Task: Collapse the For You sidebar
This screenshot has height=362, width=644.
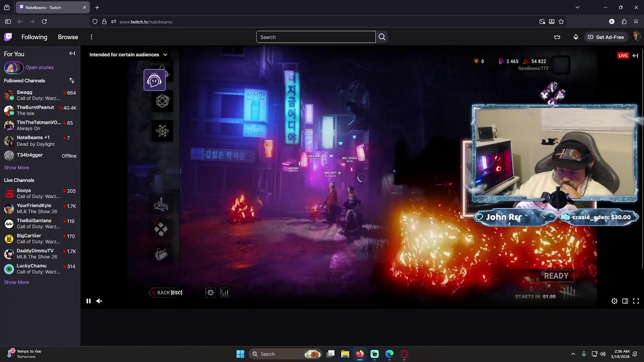Action: pos(72,54)
